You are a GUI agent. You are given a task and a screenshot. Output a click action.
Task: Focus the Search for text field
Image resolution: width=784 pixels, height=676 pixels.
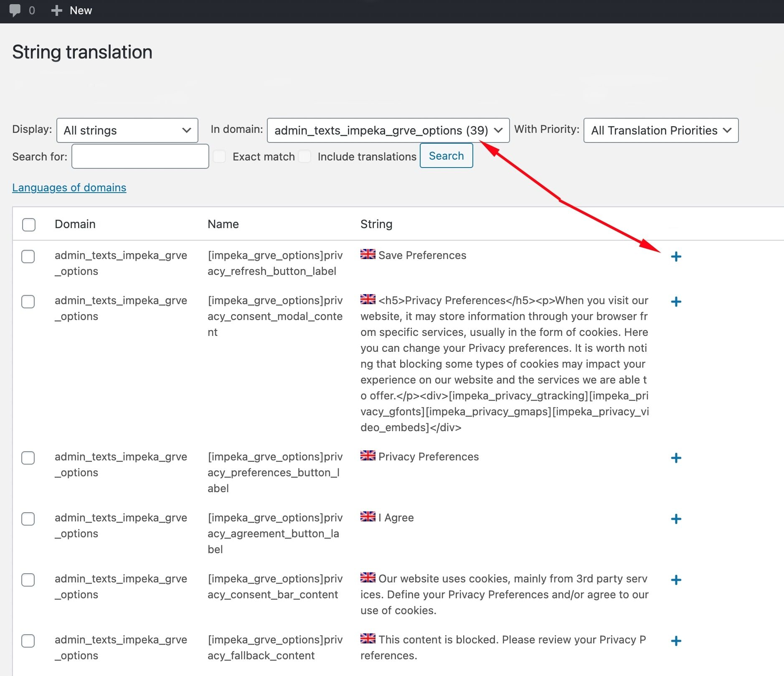[x=140, y=156]
